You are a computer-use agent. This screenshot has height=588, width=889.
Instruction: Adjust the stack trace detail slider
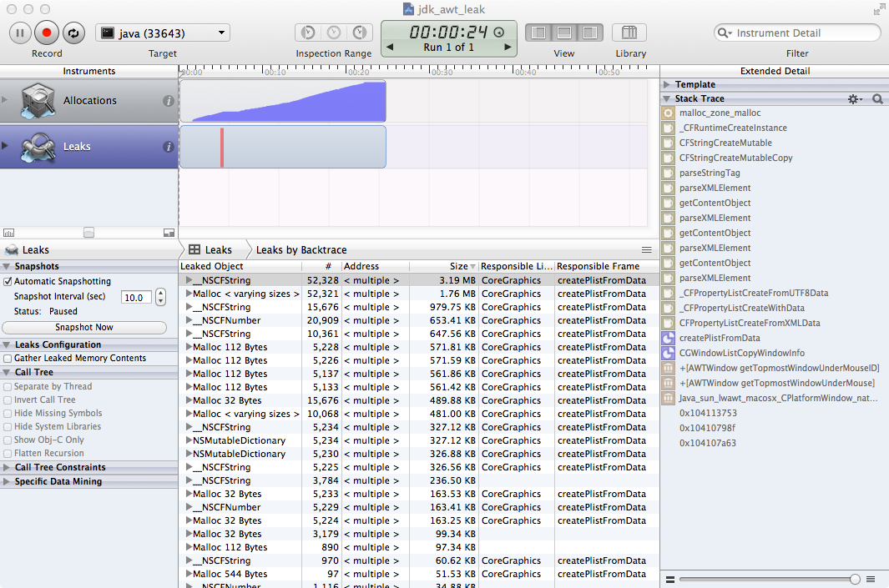(854, 579)
